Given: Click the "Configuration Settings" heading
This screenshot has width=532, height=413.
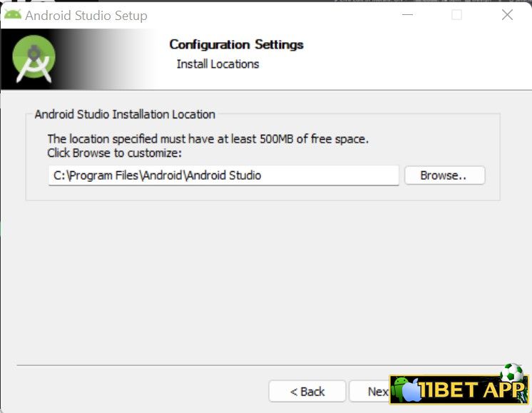Looking at the screenshot, I should (x=236, y=44).
